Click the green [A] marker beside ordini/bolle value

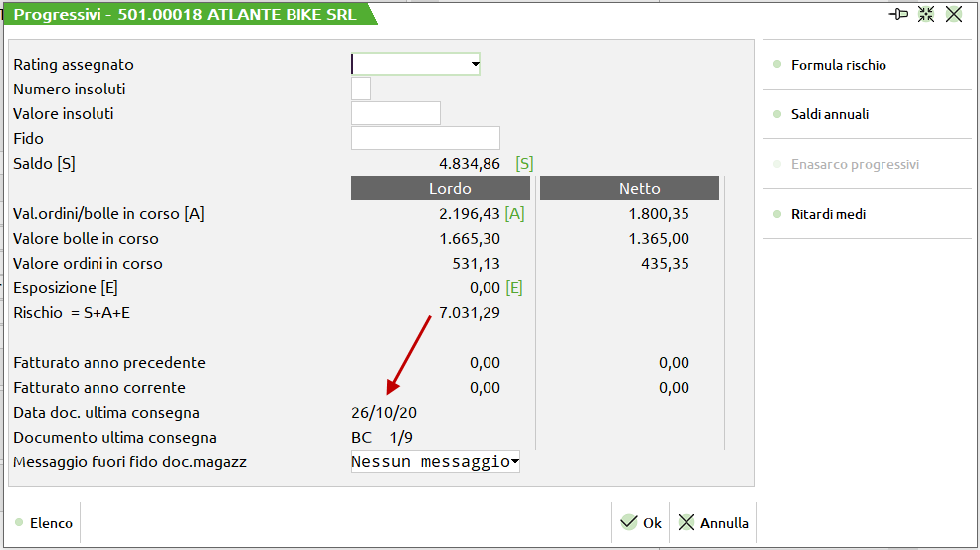pos(514,214)
